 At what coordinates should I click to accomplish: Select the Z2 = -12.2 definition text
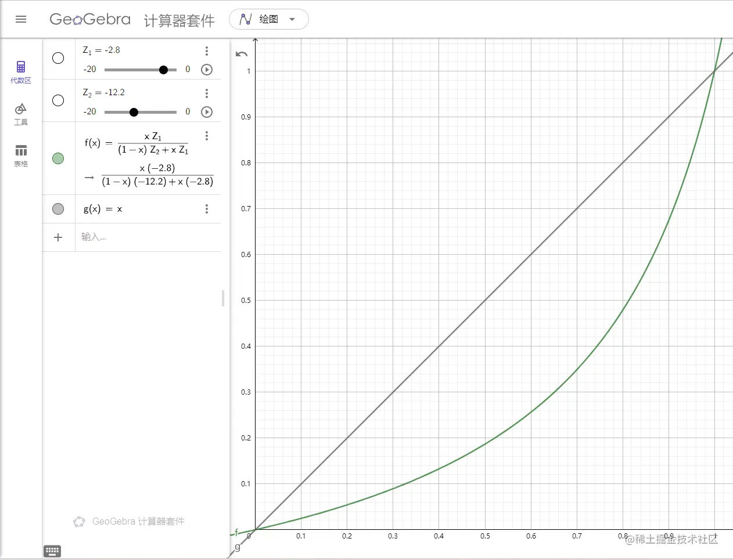pyautogui.click(x=103, y=93)
